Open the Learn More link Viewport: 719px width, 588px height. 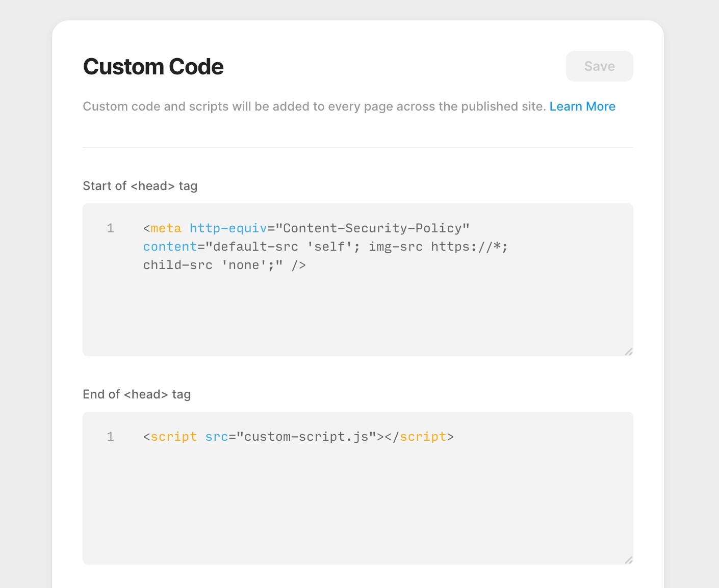click(582, 106)
